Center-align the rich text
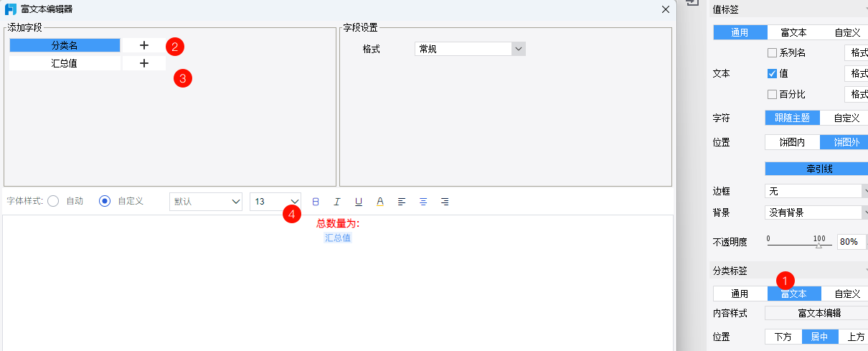The image size is (868, 351). 423,202
